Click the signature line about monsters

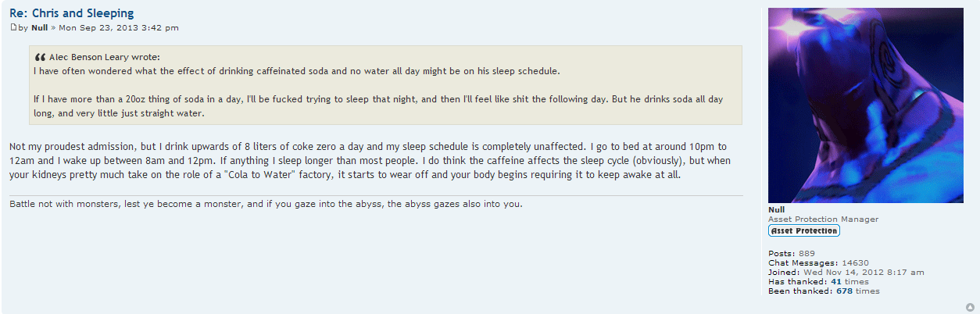(x=266, y=205)
